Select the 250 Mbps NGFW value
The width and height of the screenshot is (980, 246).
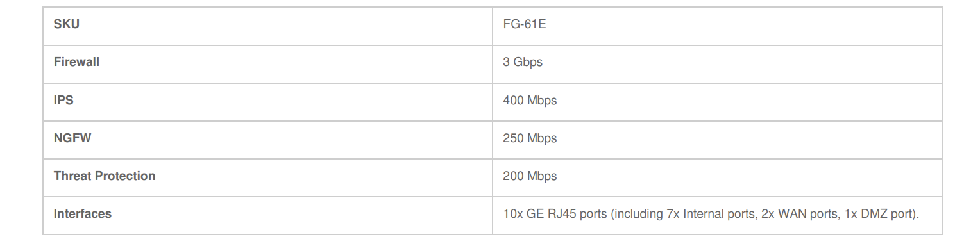[530, 138]
